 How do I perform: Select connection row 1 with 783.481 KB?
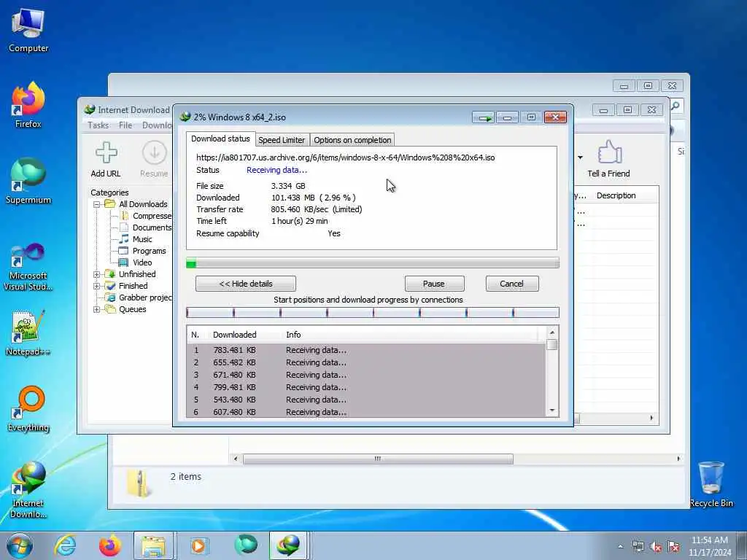click(366, 350)
